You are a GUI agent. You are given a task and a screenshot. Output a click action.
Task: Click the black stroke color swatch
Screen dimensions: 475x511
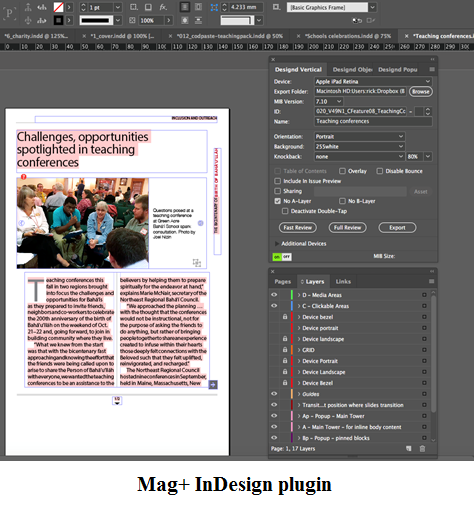click(x=58, y=20)
